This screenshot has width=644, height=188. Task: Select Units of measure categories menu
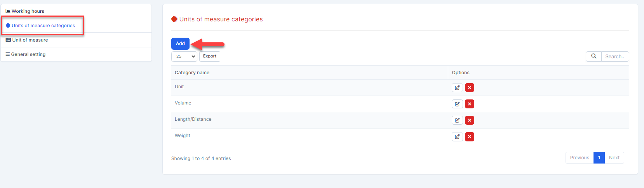click(x=43, y=26)
